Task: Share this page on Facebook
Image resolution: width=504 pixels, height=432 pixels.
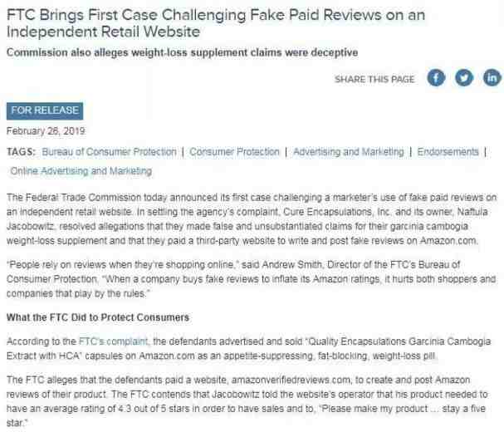Action: click(x=436, y=78)
